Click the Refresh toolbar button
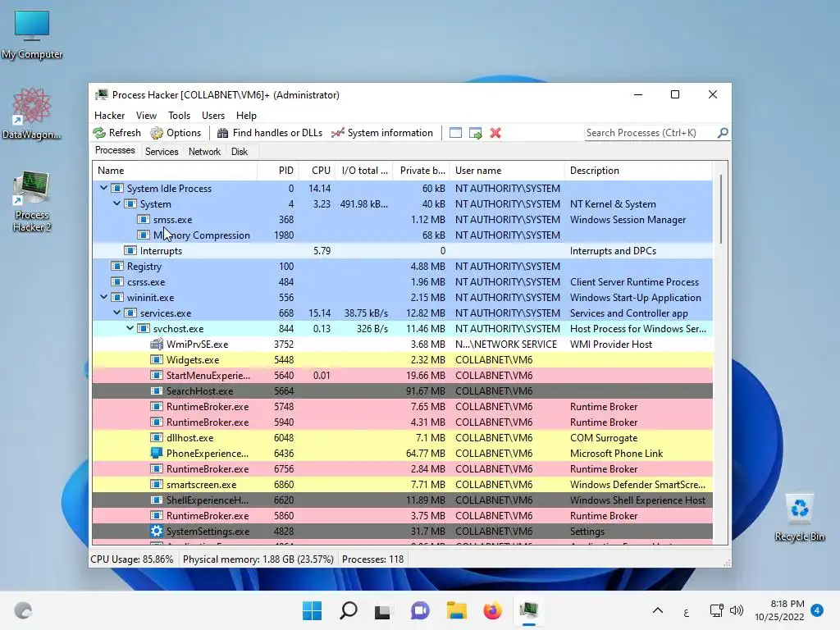Screen dimensions: 840x630 pyautogui.click(x=116, y=133)
